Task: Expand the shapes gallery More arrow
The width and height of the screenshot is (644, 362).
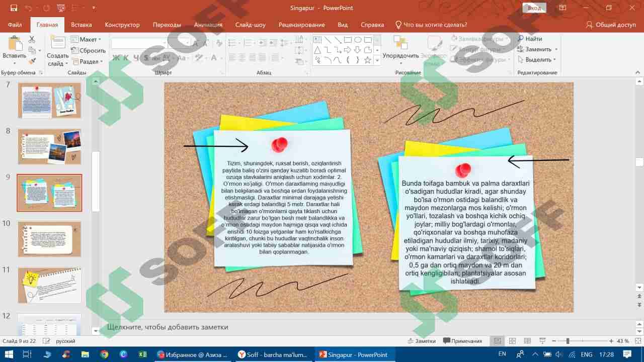Action: 377,60
